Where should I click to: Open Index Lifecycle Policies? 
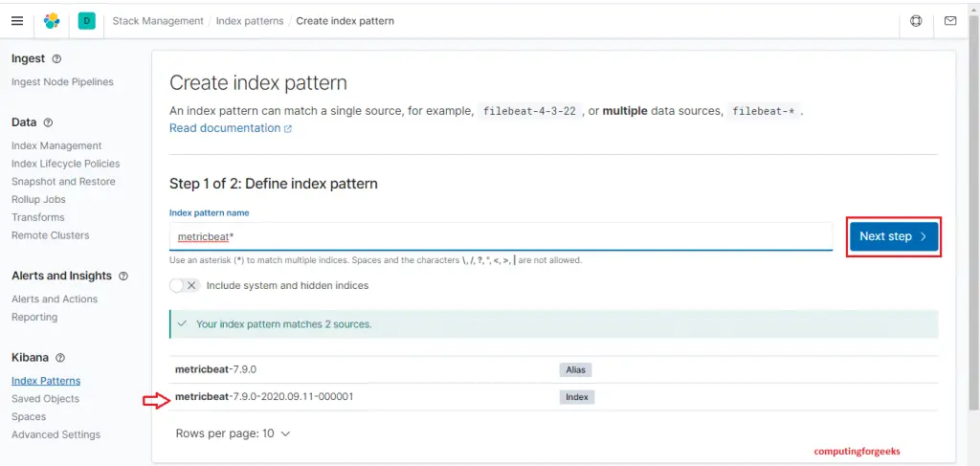[x=66, y=164]
